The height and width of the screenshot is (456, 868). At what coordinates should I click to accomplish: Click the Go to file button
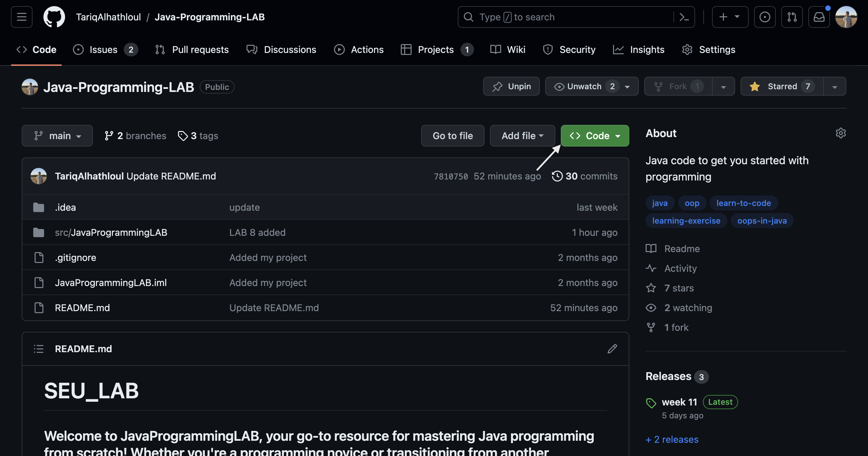(453, 136)
